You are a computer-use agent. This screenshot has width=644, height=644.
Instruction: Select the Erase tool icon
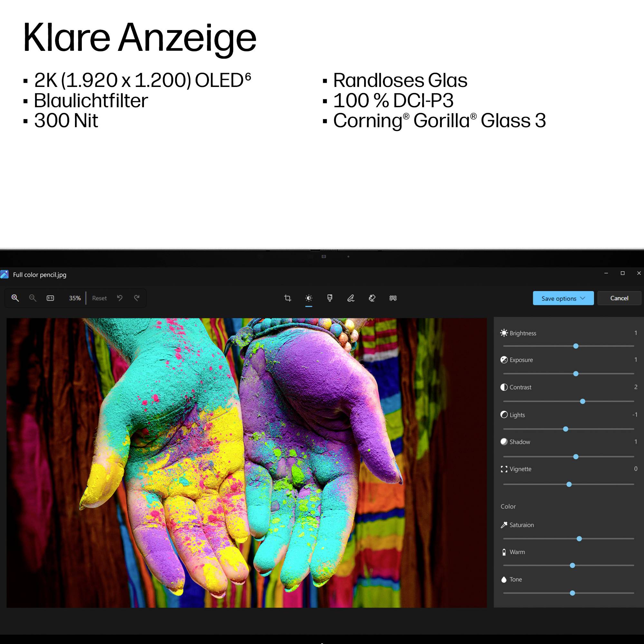tap(372, 298)
